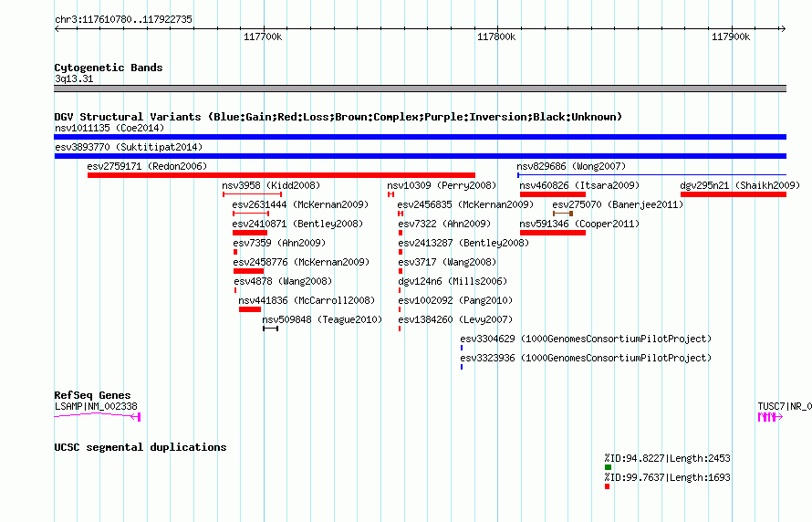Select the brown esv275070 (Banerjee2011) glyph

point(562,214)
